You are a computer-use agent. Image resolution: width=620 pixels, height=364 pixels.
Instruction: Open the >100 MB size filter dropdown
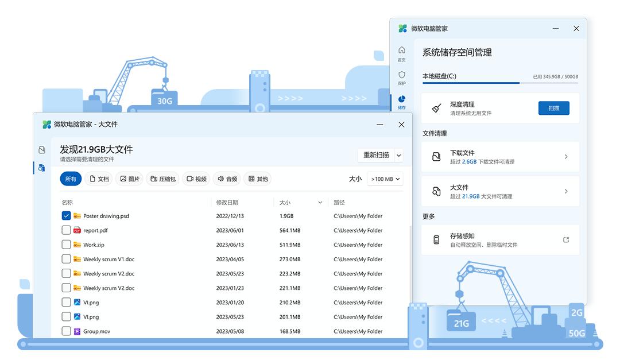385,179
